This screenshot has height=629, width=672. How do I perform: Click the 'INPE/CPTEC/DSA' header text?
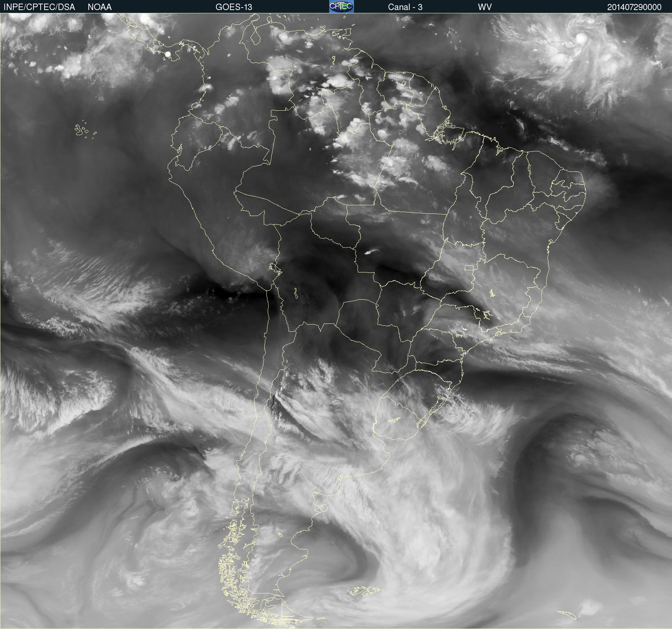(39, 7)
